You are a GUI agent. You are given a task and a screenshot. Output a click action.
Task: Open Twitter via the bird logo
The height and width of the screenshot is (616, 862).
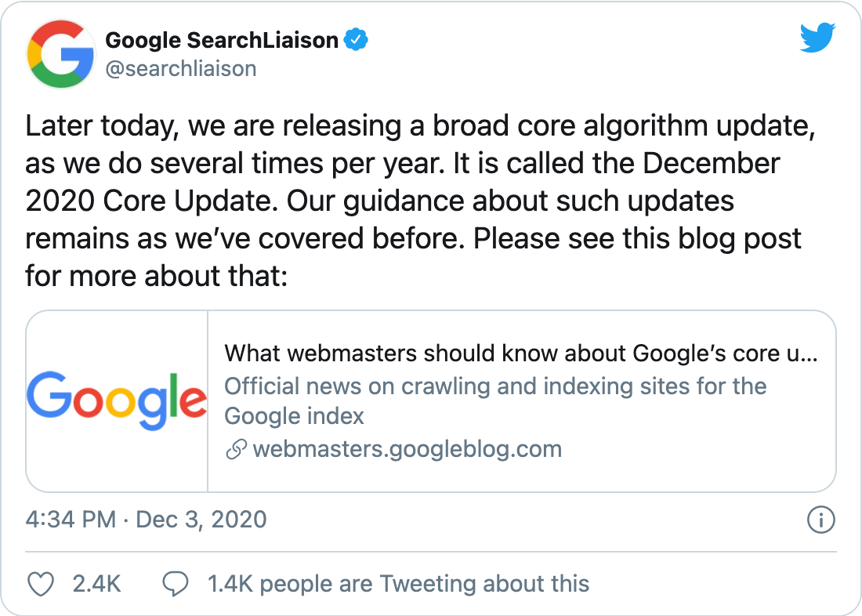[817, 38]
